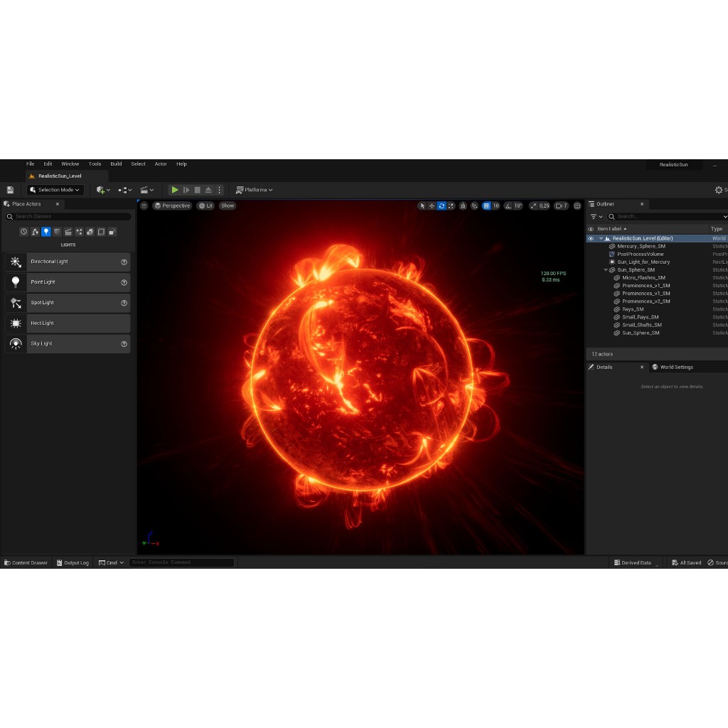This screenshot has width=728, height=728.
Task: Open the Window menu
Action: coord(70,164)
